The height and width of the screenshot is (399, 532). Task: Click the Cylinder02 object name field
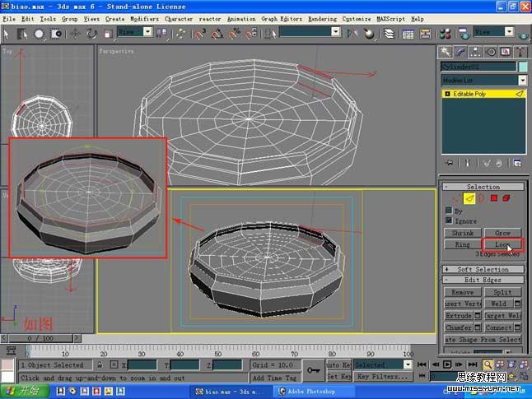(x=478, y=67)
